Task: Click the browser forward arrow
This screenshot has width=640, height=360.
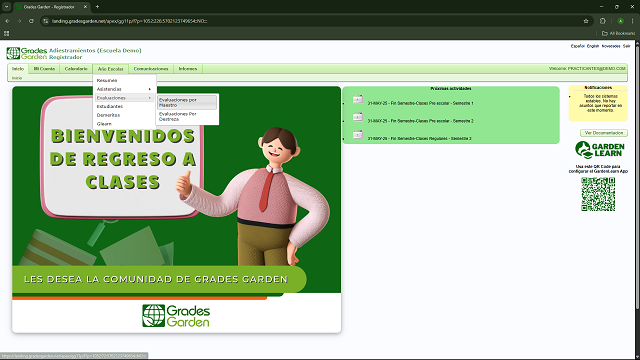Action: 19,21
